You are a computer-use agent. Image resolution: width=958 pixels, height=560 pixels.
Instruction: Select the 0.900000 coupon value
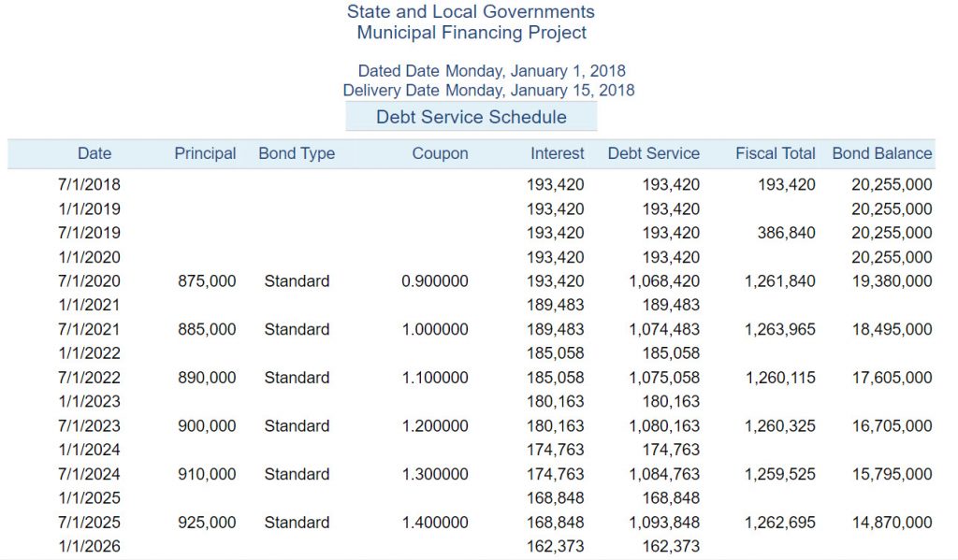tap(435, 281)
